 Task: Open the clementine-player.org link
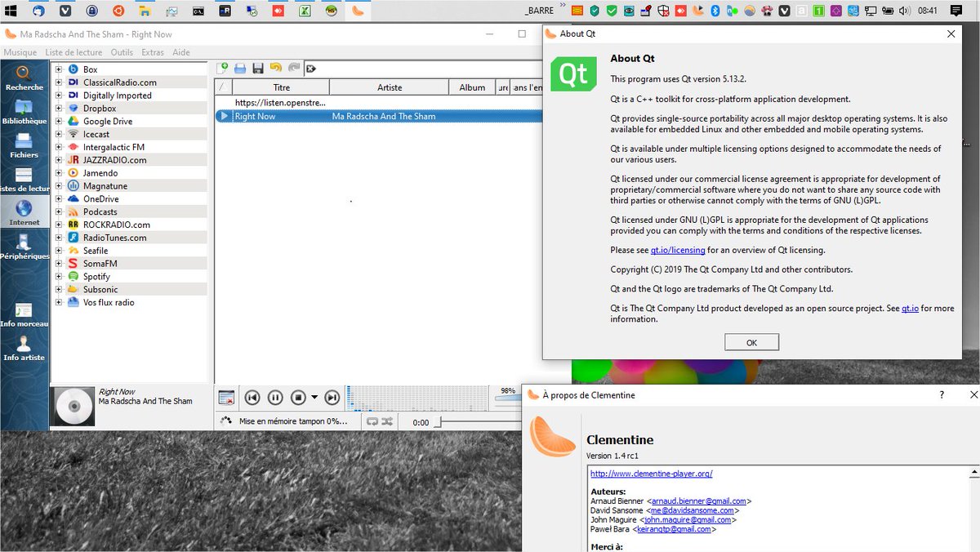[x=652, y=474]
